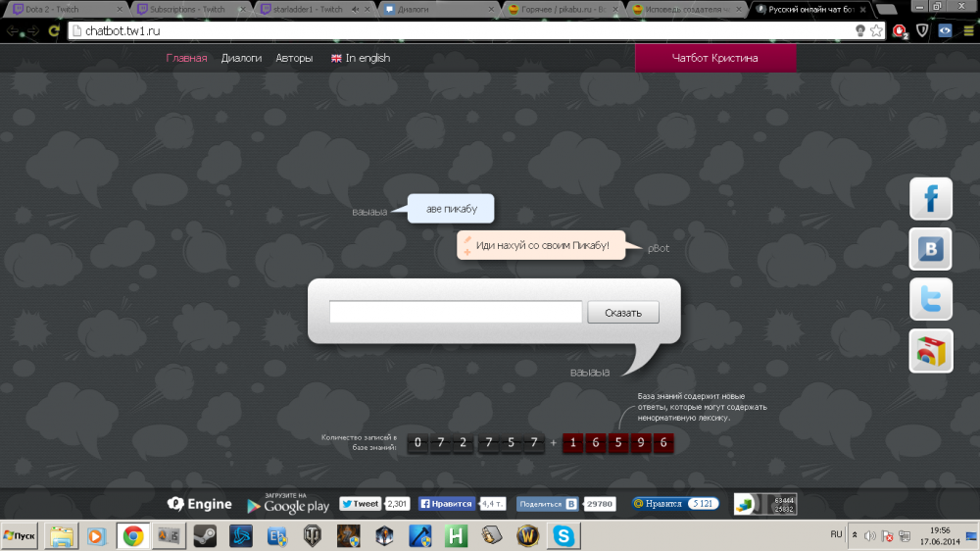This screenshot has height=551, width=980.
Task: Open World of Tanks from the taskbar
Action: (x=314, y=536)
